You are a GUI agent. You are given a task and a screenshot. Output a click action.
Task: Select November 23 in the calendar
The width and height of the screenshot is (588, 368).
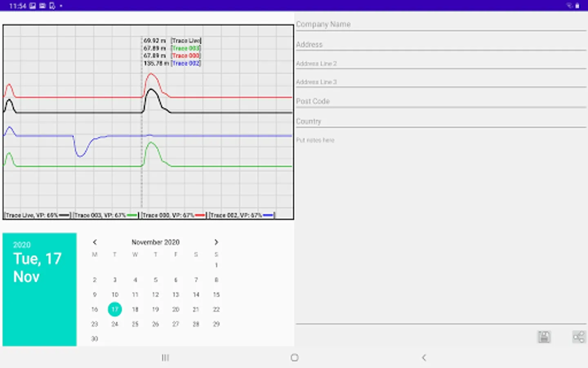95,324
